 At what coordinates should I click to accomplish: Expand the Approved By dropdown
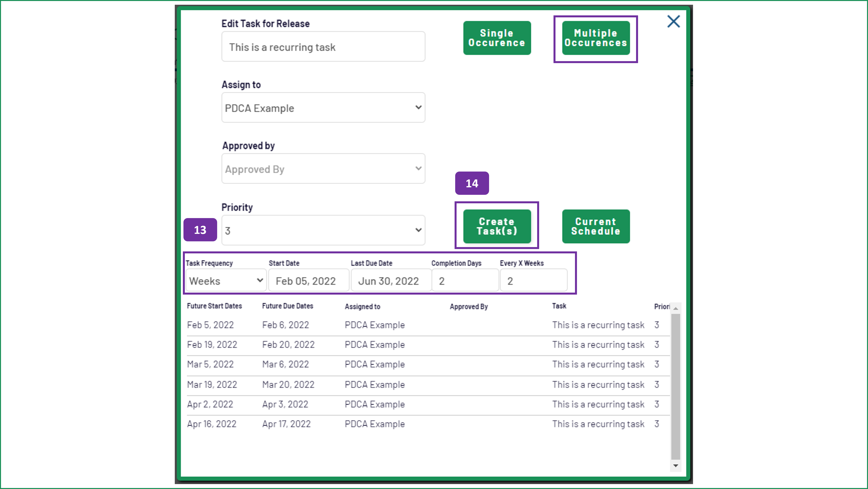tap(323, 169)
